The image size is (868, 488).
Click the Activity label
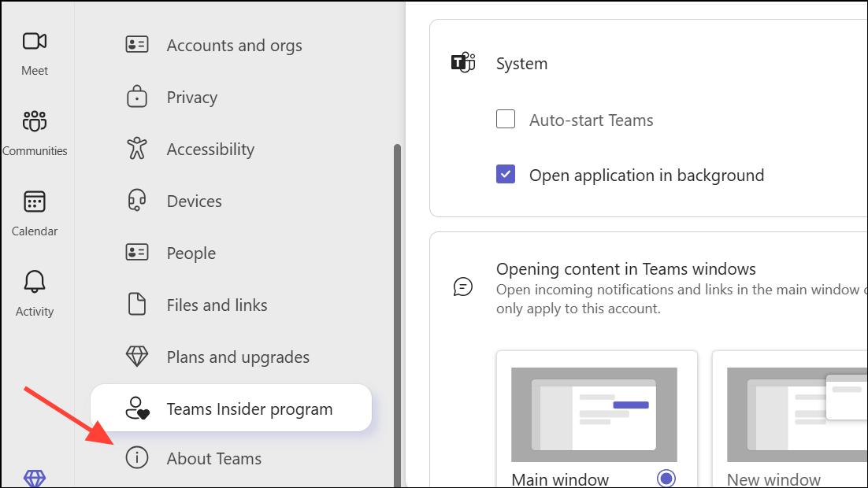[x=35, y=312]
